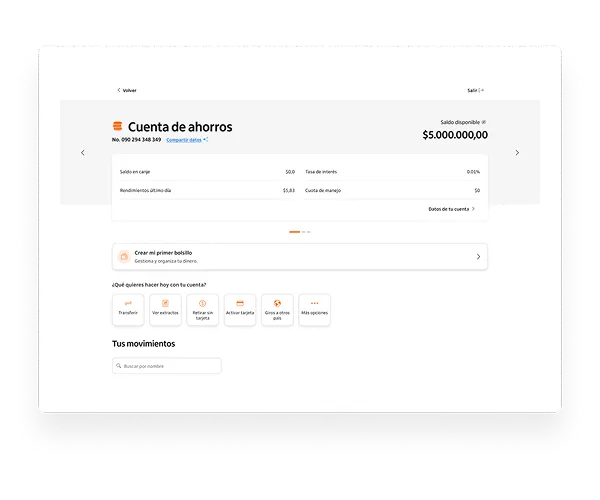Click the bolsillo pocket icon

124,257
